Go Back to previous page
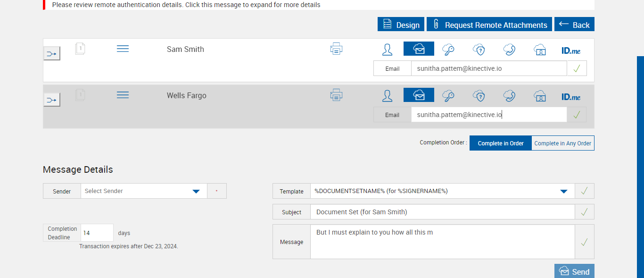Image resolution: width=644 pixels, height=278 pixels. point(574,25)
